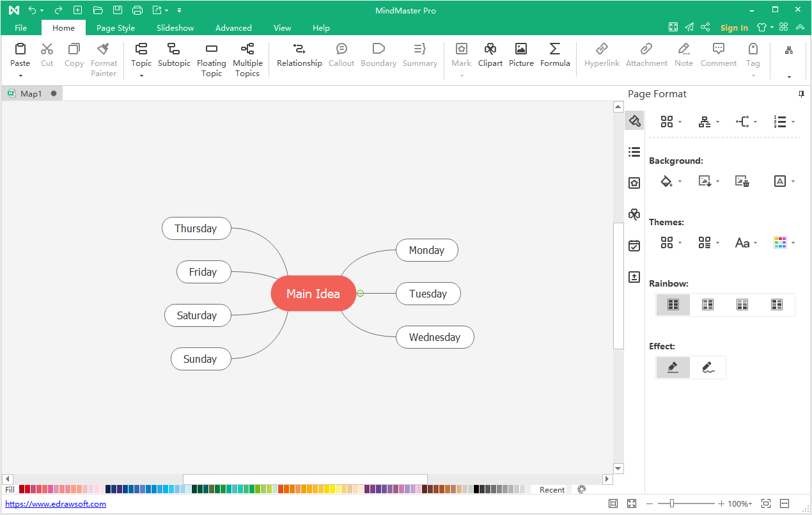Open the Clipart library
This screenshot has width=812, height=515.
click(x=490, y=54)
